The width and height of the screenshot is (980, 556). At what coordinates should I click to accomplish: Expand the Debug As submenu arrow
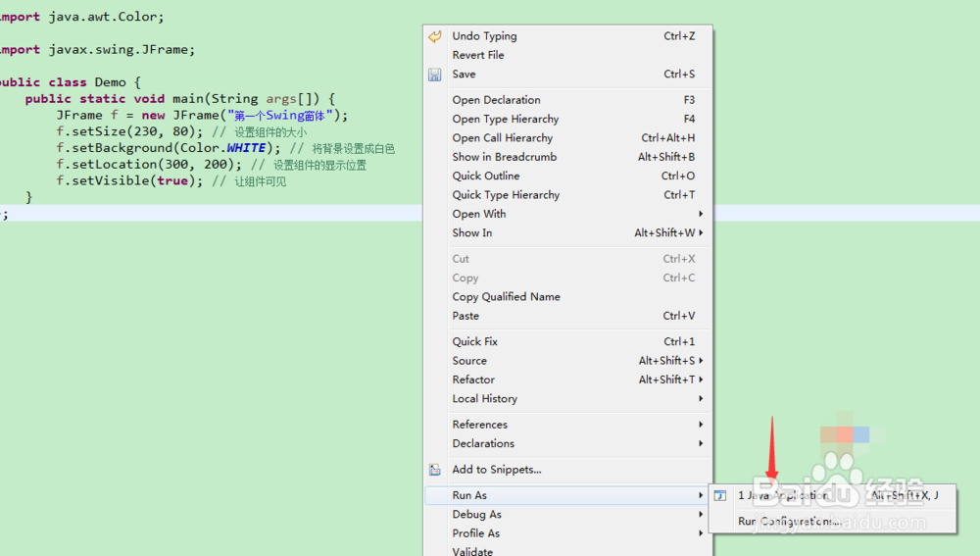pos(701,514)
